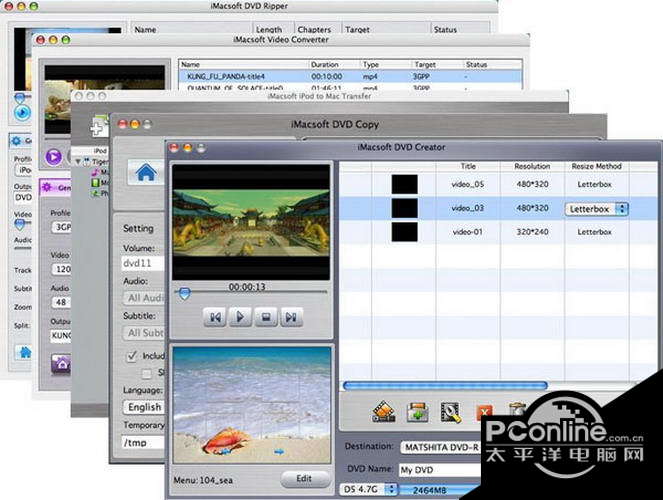Click the seek slider handle in DVD Ripper preview

tap(19, 98)
